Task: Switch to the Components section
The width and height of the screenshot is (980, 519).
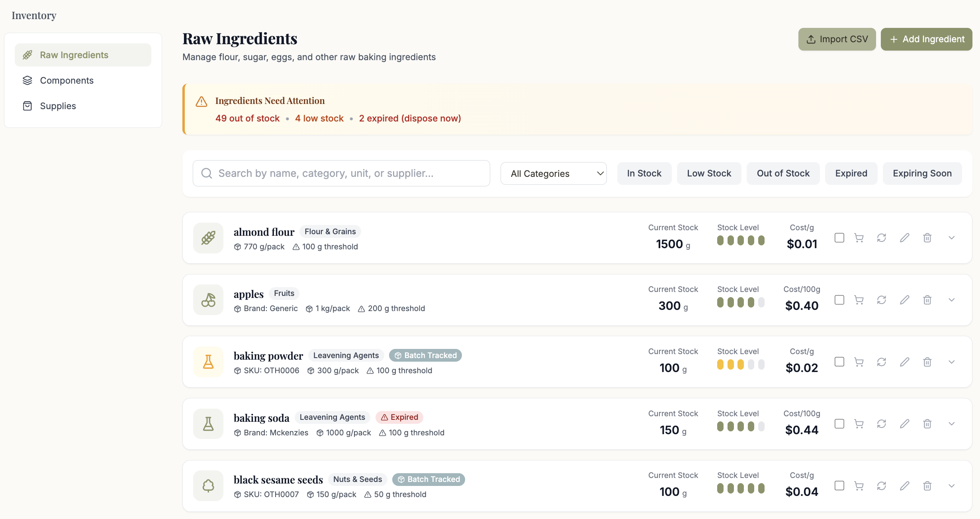Action: coord(67,80)
